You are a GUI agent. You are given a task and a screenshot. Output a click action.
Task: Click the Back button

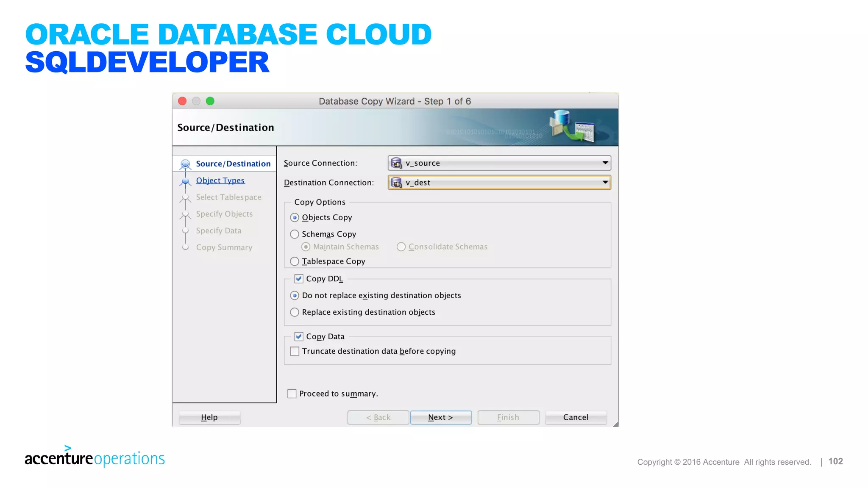pos(378,417)
